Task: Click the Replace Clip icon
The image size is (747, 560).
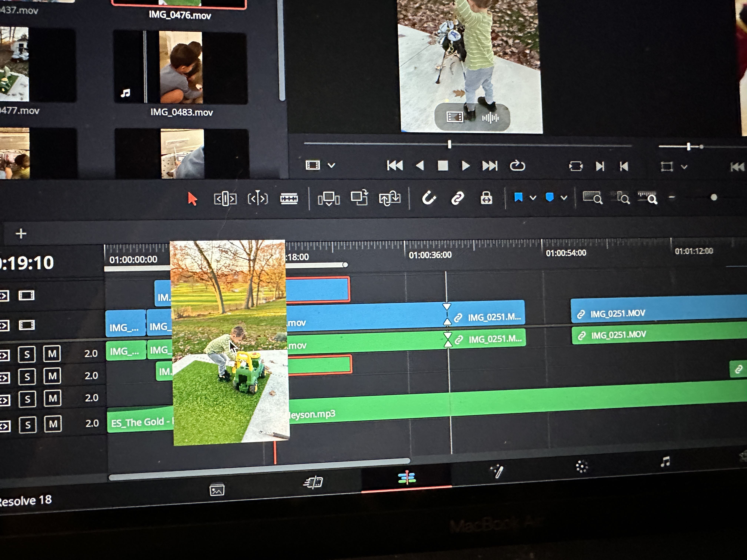Action: pos(389,198)
